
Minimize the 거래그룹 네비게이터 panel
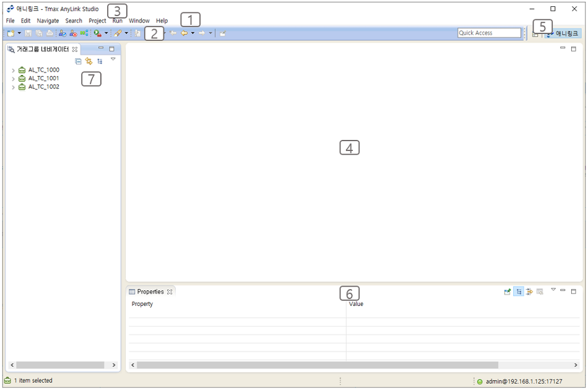click(100, 47)
